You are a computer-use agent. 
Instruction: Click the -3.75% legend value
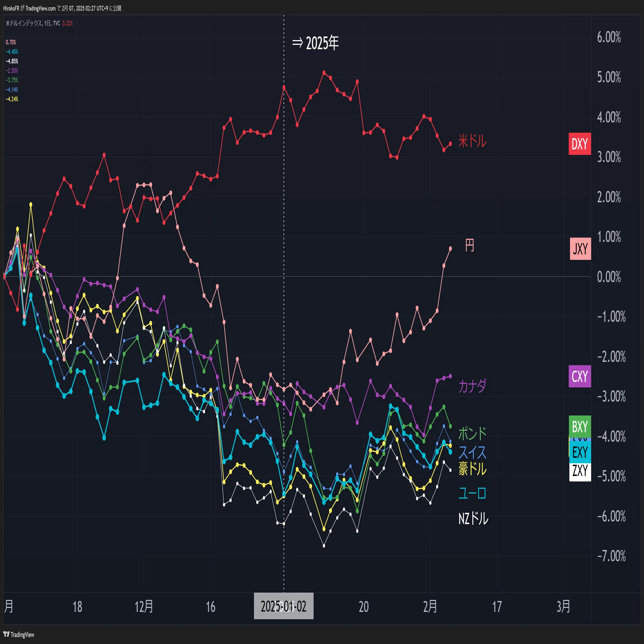pyautogui.click(x=12, y=80)
